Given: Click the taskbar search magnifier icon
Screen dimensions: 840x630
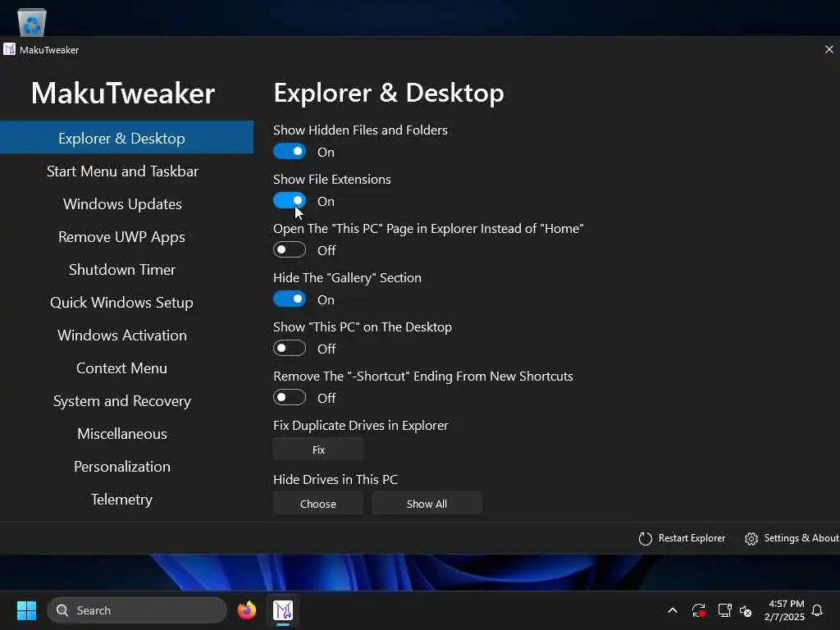Looking at the screenshot, I should tap(62, 610).
